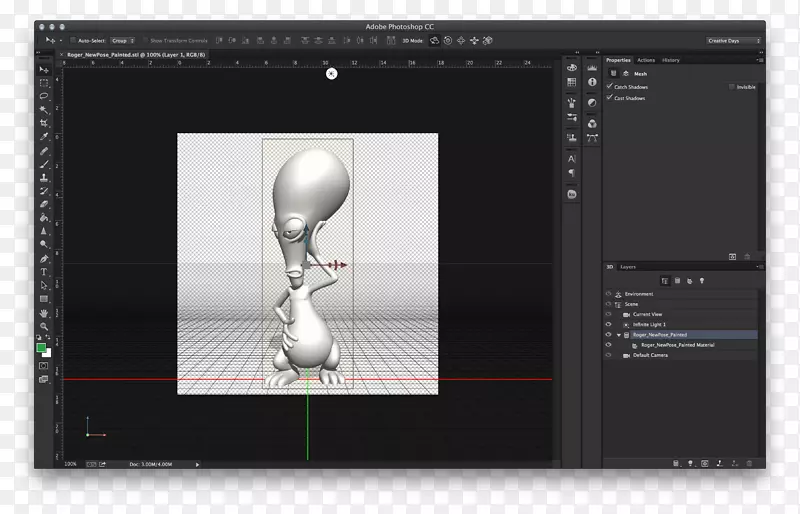800x514 pixels.
Task: Select the Pen tool
Action: pos(44,258)
